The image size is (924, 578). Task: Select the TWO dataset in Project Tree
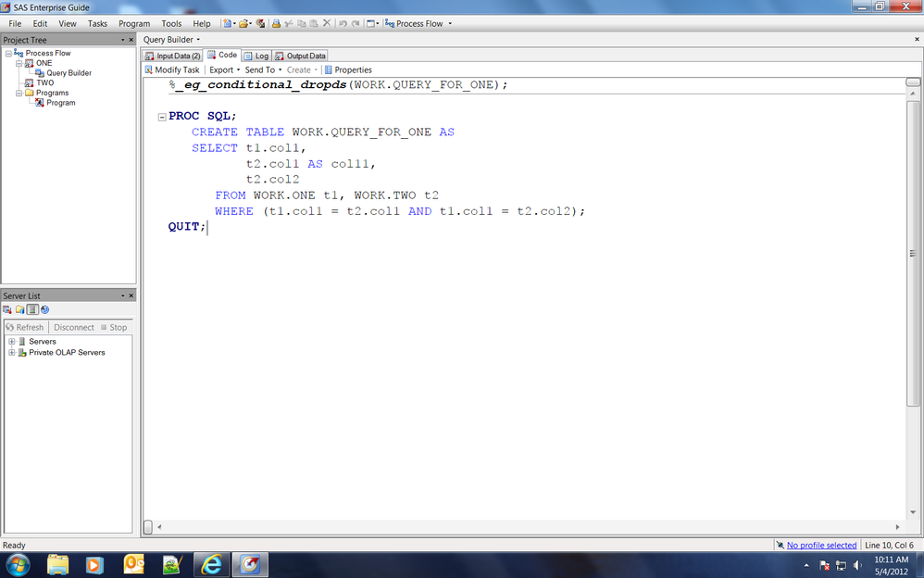click(x=44, y=83)
